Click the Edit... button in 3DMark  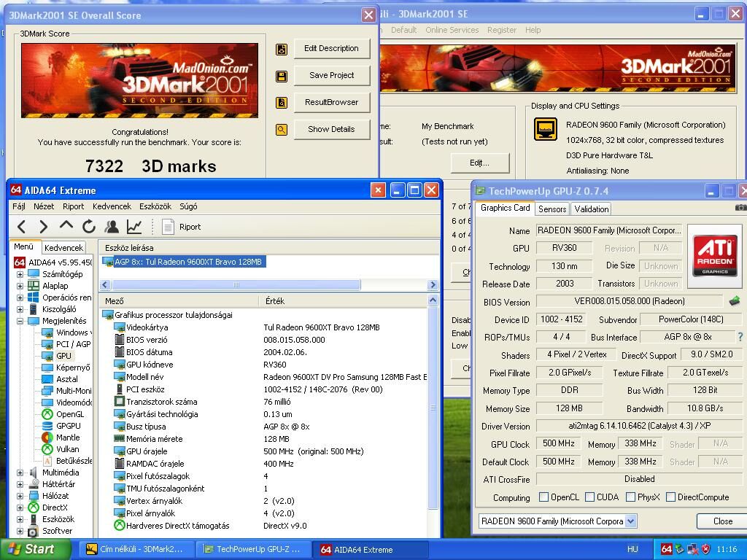[x=480, y=163]
